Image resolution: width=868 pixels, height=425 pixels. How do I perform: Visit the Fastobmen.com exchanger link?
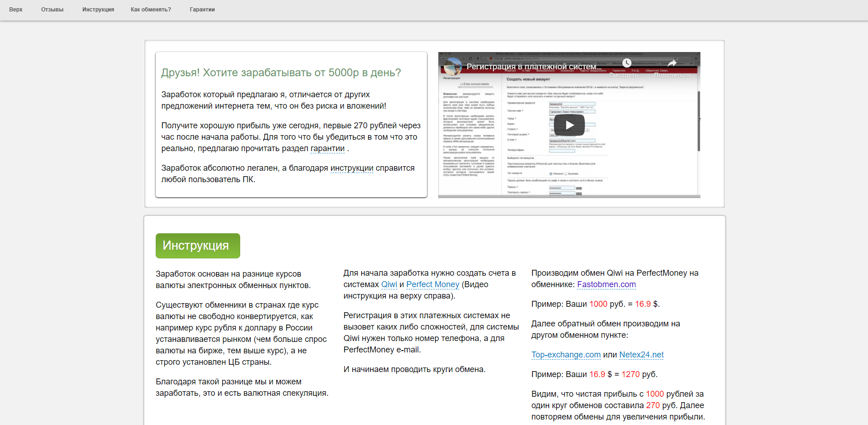(x=606, y=284)
